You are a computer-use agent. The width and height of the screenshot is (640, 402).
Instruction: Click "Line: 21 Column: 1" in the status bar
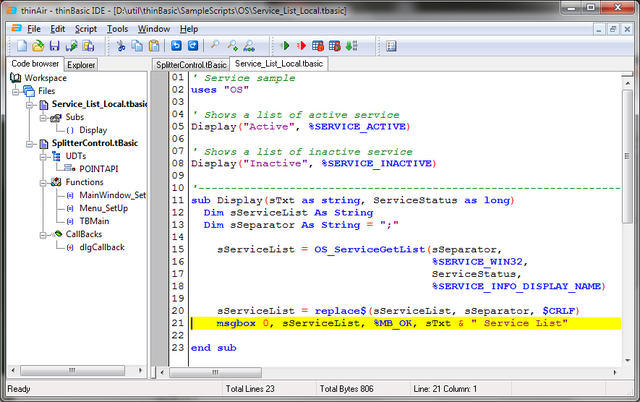(445, 389)
